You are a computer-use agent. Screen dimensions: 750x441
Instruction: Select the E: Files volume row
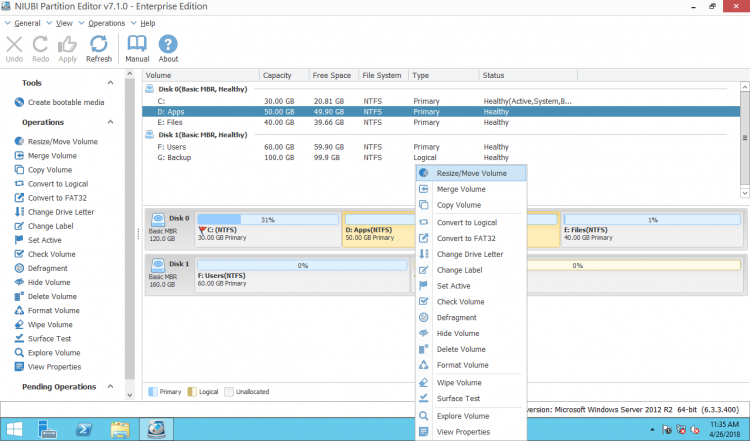click(441, 122)
